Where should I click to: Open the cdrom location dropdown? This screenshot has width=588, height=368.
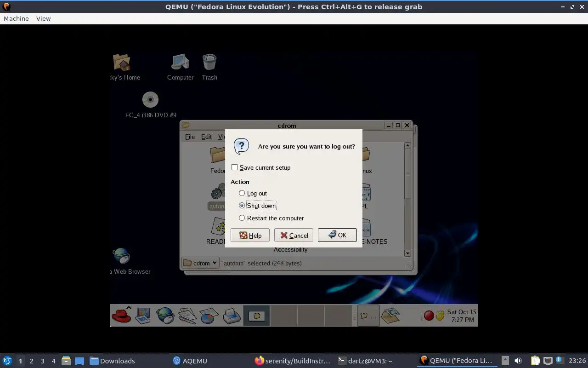tap(200, 263)
